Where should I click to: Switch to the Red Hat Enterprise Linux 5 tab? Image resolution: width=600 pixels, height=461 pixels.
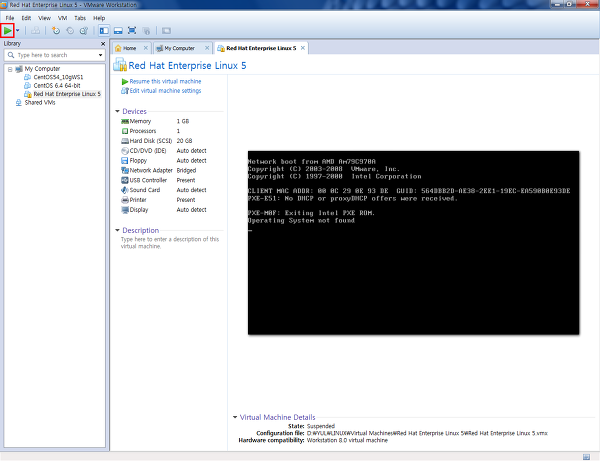click(261, 48)
